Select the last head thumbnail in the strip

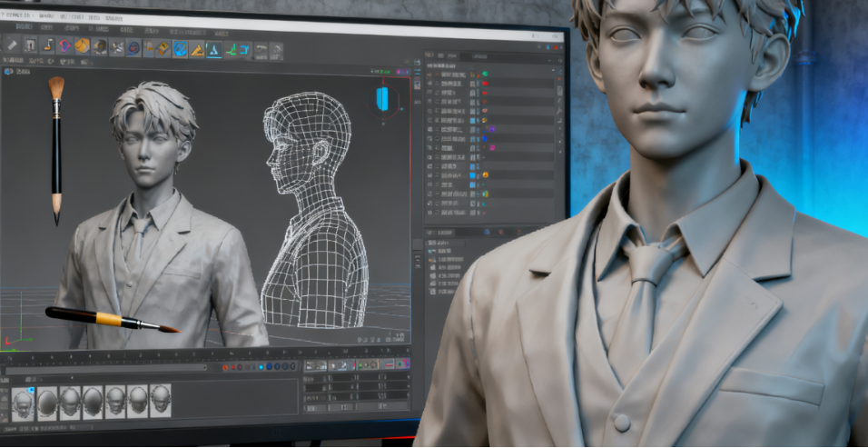(x=161, y=401)
